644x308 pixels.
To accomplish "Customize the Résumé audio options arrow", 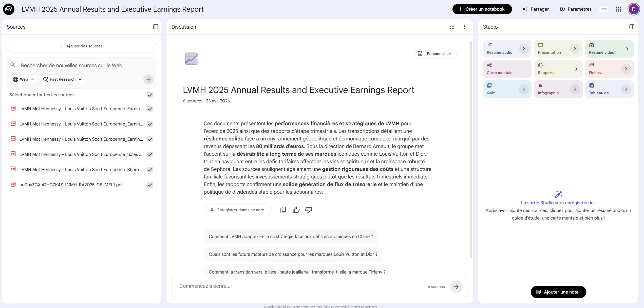I will point(524,49).
